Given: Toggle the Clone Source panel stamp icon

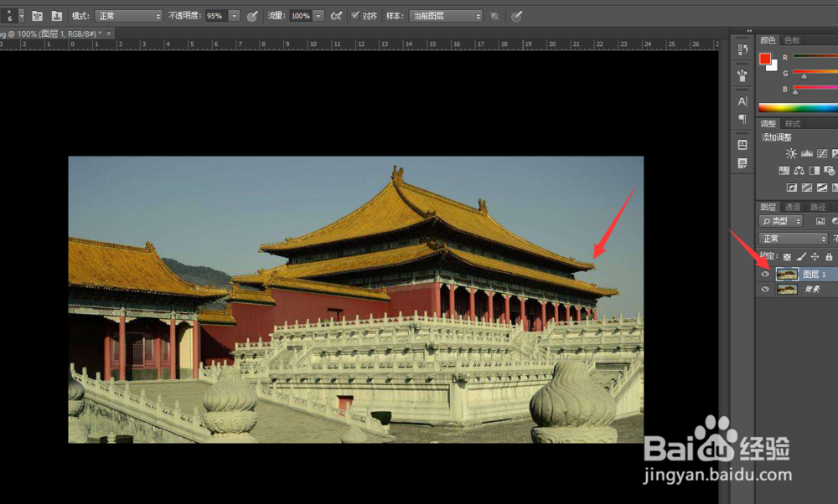Looking at the screenshot, I should [x=57, y=16].
